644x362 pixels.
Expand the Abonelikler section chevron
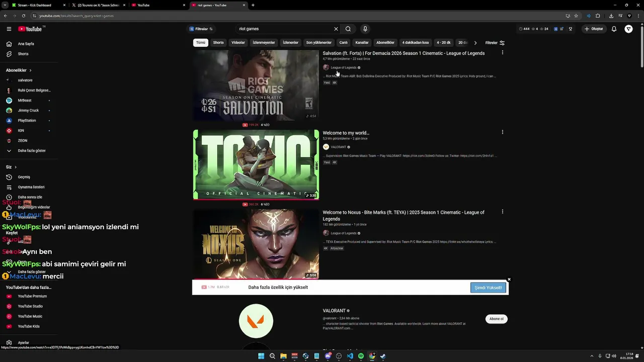(30, 70)
